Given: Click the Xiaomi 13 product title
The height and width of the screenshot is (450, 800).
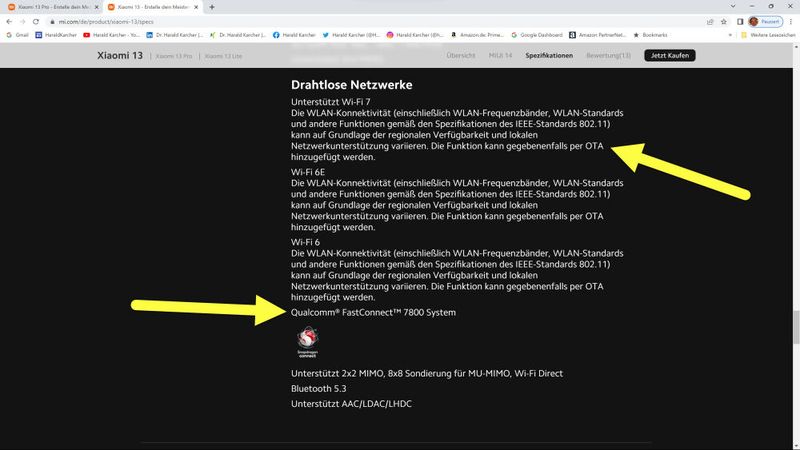Looking at the screenshot, I should (120, 55).
